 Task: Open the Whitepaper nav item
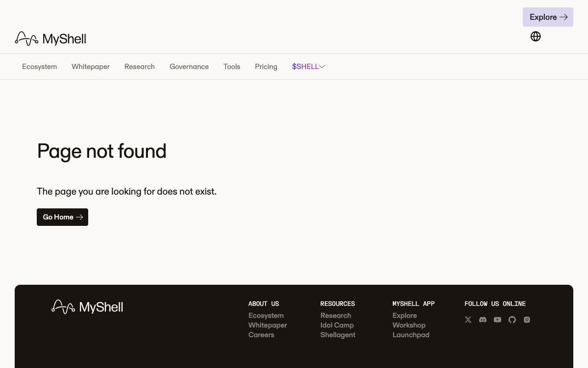90,67
